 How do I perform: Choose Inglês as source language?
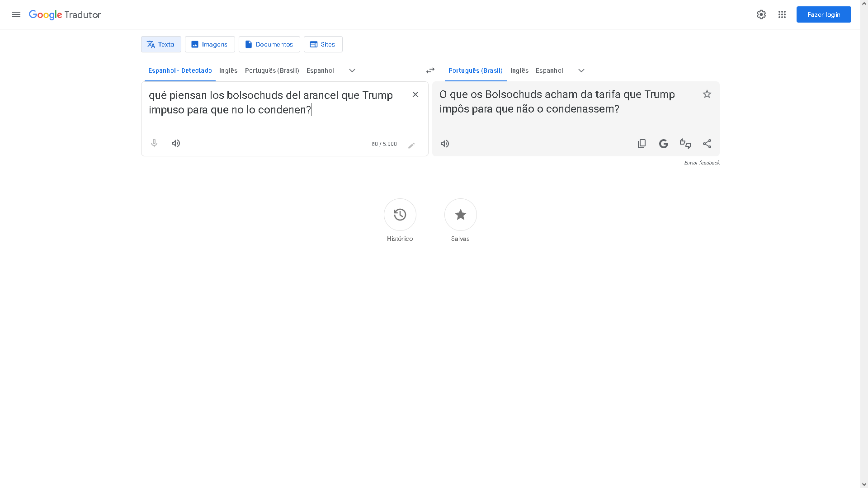tap(228, 70)
